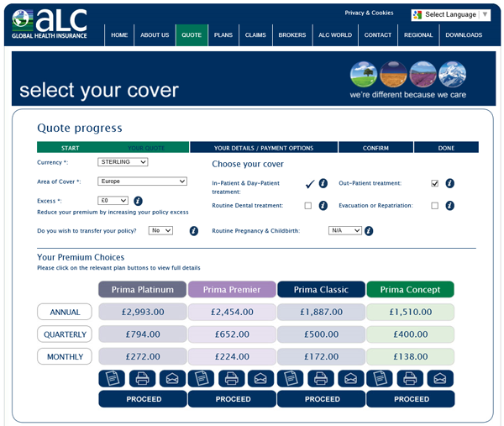Viewport: 504px width, 426px height.
Task: Open the BROKERS menu item
Action: (x=292, y=35)
